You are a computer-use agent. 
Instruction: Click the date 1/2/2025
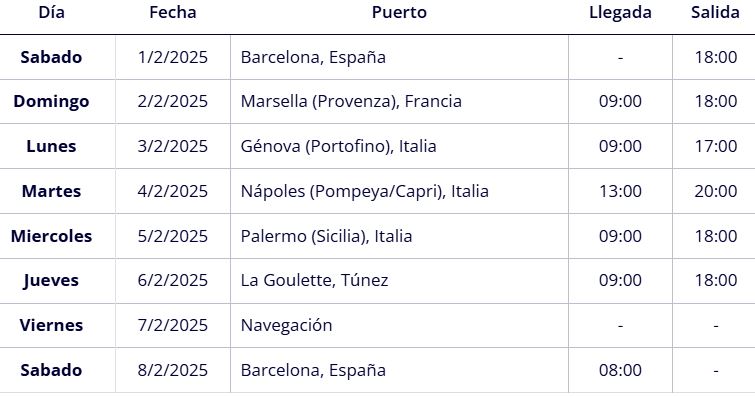(173, 57)
